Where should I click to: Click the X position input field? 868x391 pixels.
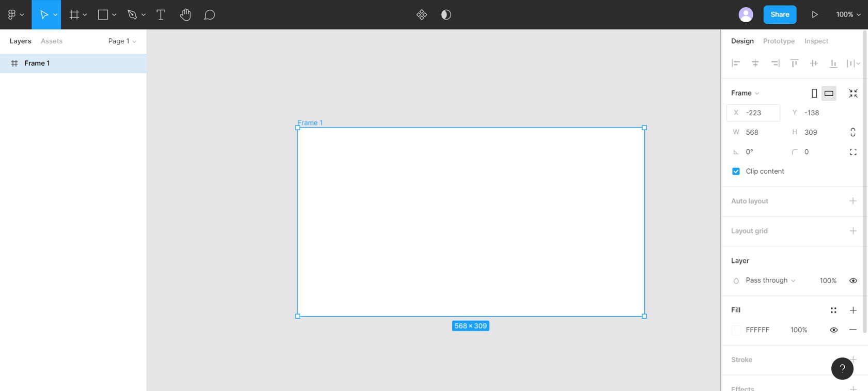pos(760,113)
